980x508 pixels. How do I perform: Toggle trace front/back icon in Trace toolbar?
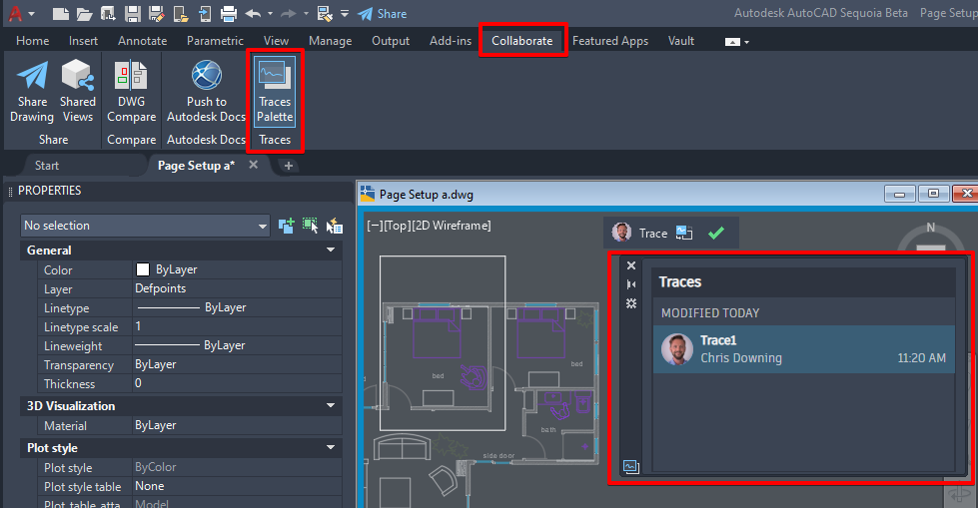[x=684, y=233]
